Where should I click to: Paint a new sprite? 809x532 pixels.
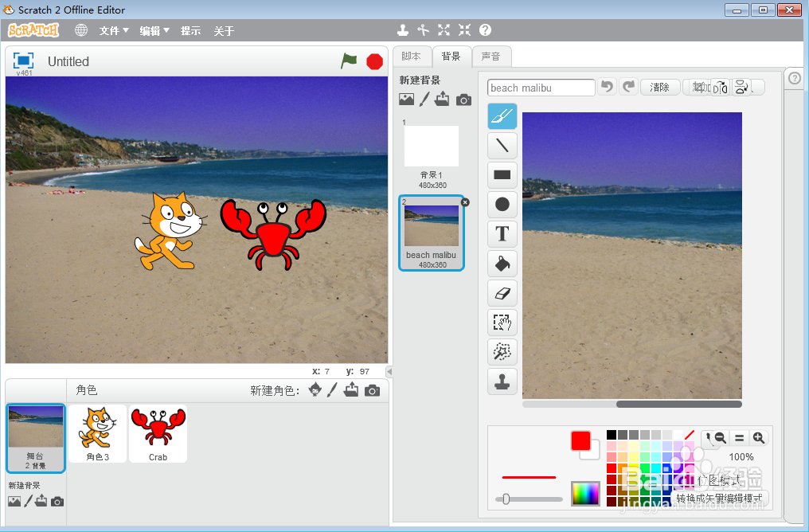(332, 389)
